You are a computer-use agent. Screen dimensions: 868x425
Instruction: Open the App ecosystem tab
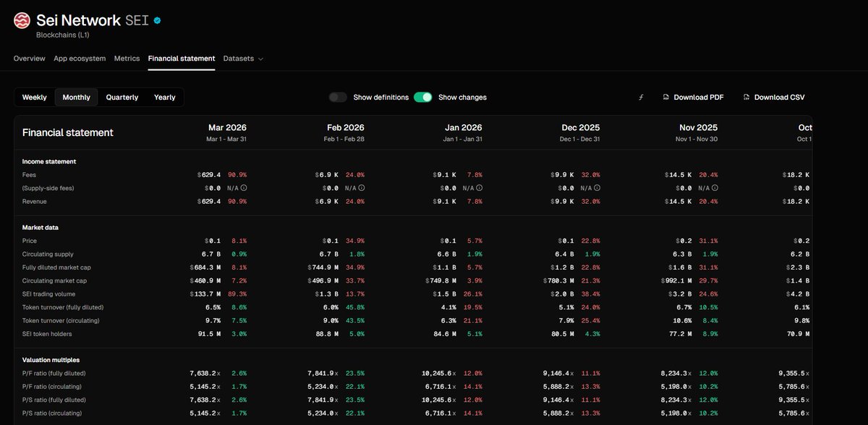tap(78, 59)
